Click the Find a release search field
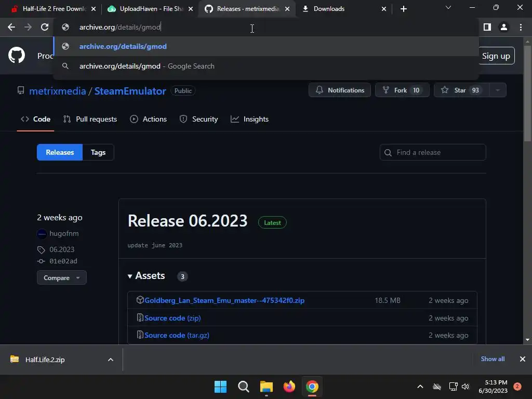 [433, 152]
